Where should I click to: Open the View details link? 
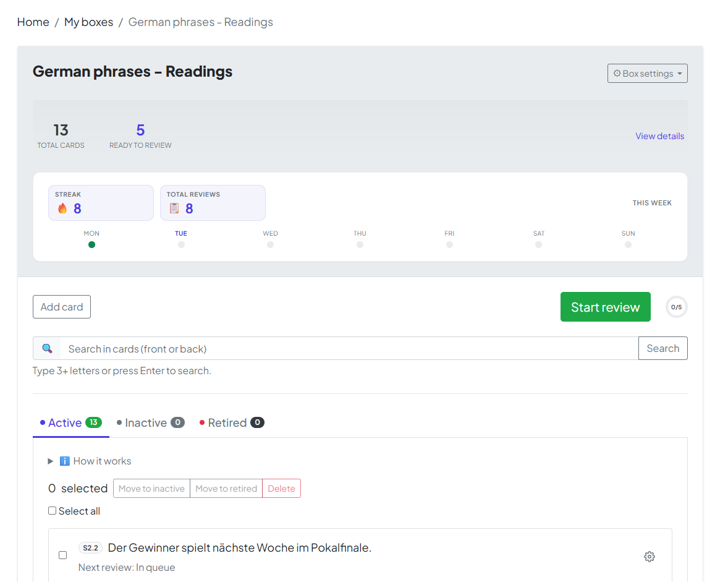659,136
